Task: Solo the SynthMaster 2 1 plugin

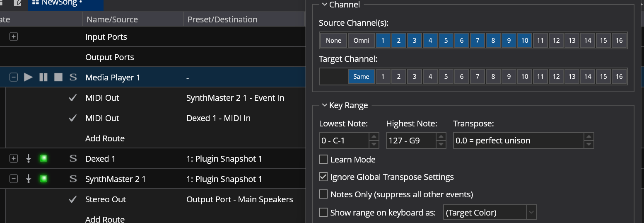Action: 73,179
